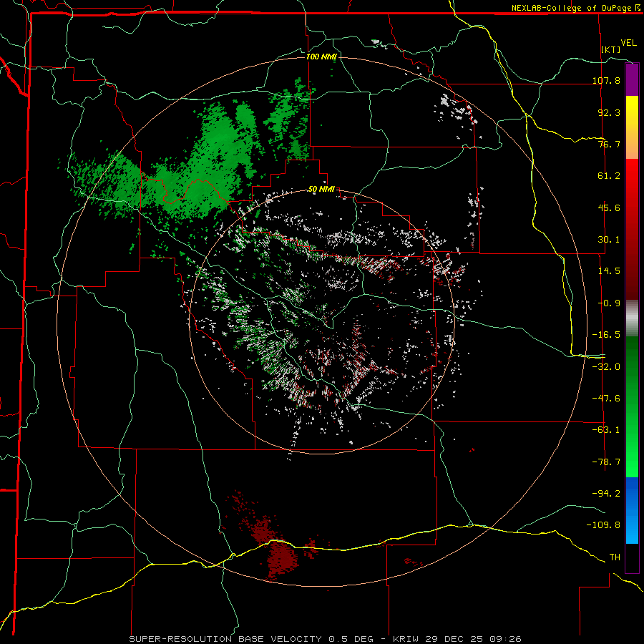Click the SUPER-RESOLUTION BASE VELOCITY caption
This screenshot has height=644, width=644.
click(225, 639)
